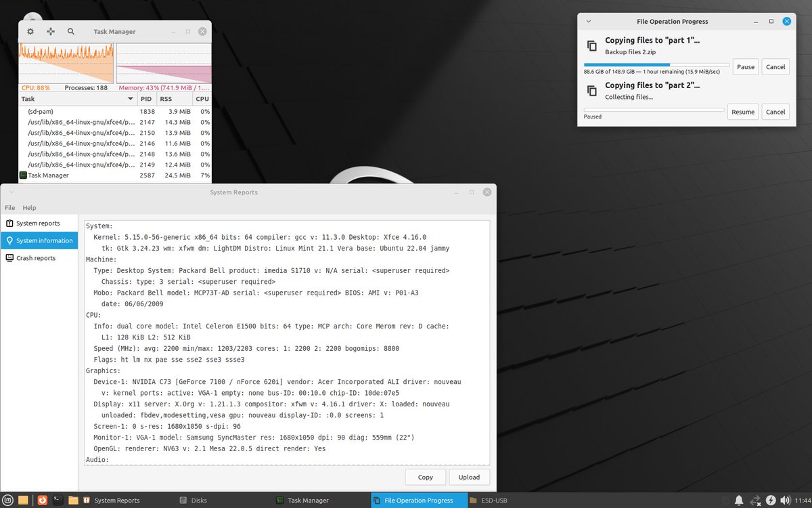This screenshot has width=812, height=508.
Task: Open Task Manager settings gear
Action: click(30, 31)
